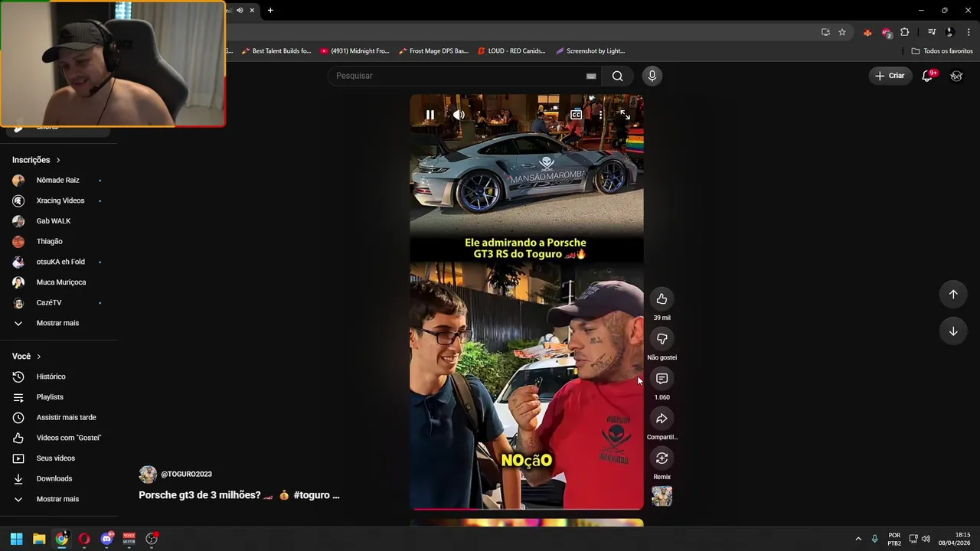
Task: Show hidden system tray icons chevron
Action: (858, 539)
